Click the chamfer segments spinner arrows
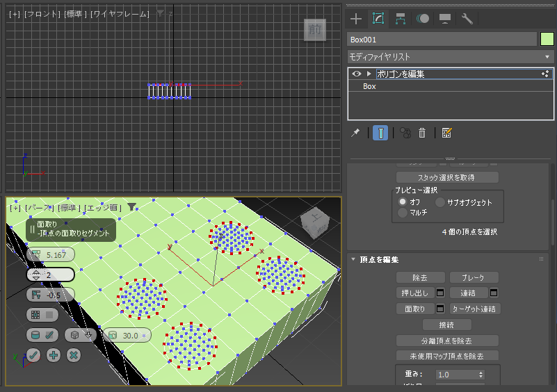Screen dimensions: 557x392 (36, 275)
